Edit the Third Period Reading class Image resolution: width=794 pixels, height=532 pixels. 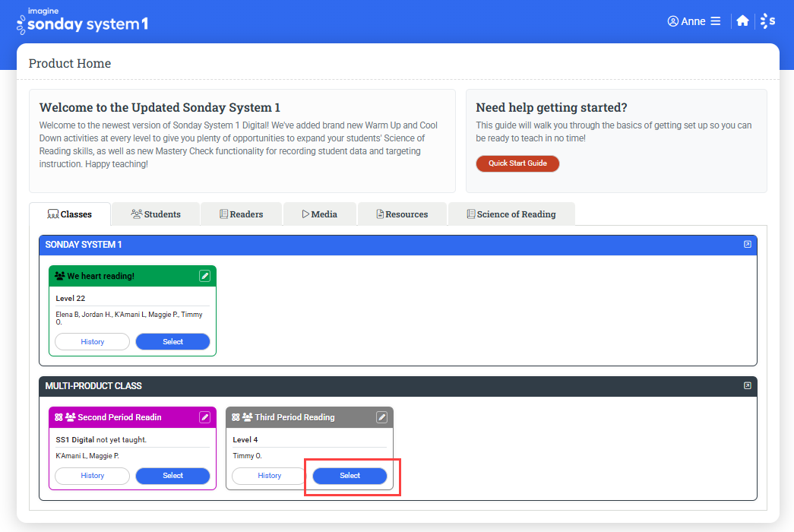point(381,417)
